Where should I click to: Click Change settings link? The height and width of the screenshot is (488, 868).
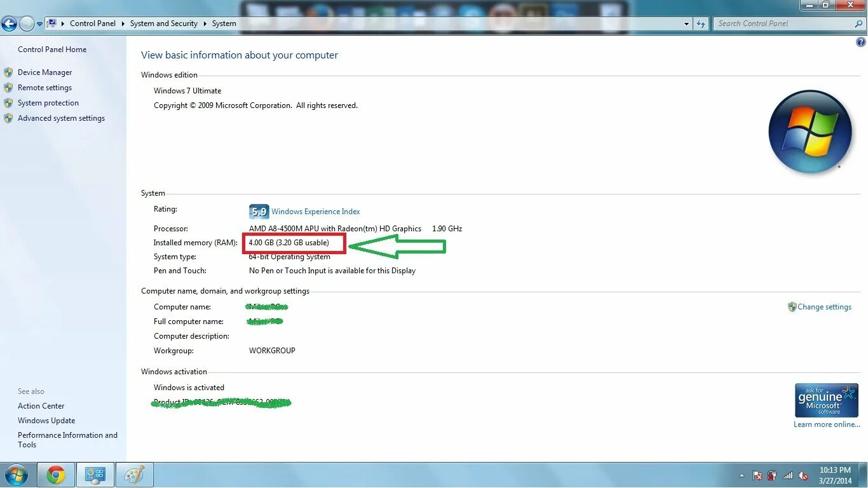[x=824, y=307]
